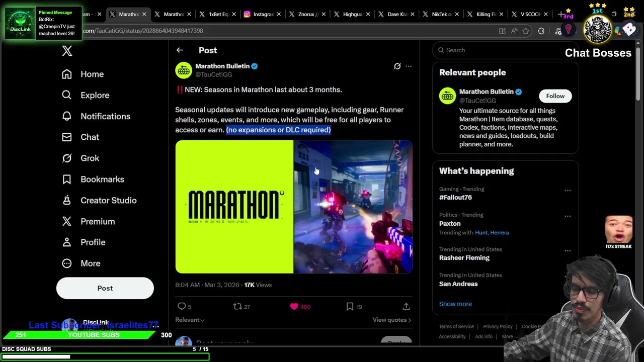Close the 1xBet Esp browser tab
Viewport: 644px width, 362px height.
click(234, 14)
